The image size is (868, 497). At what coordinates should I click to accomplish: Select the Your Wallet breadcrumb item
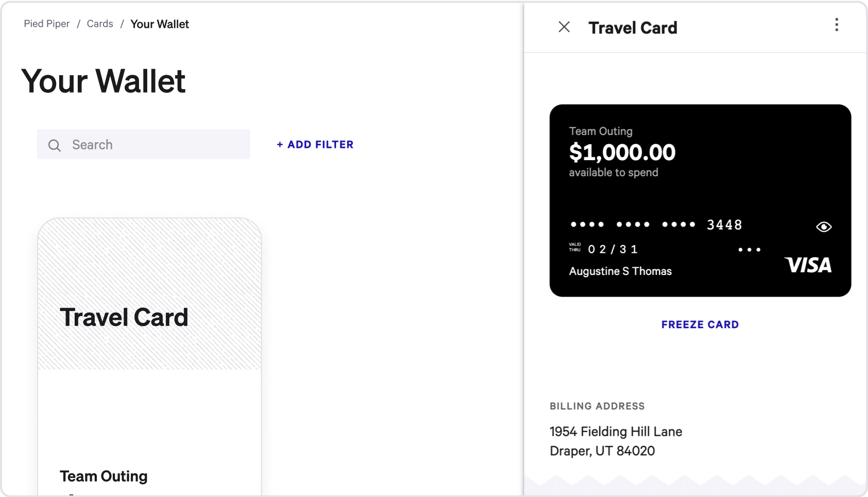[160, 24]
